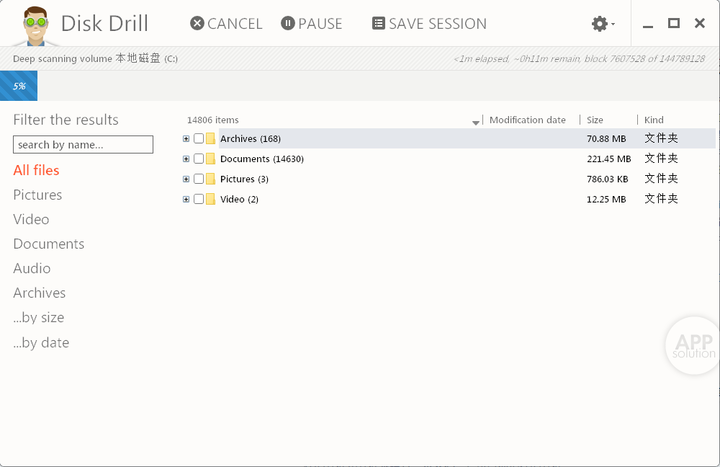Click the Archives folder icon
Image resolution: width=720 pixels, height=467 pixels.
click(x=210, y=139)
